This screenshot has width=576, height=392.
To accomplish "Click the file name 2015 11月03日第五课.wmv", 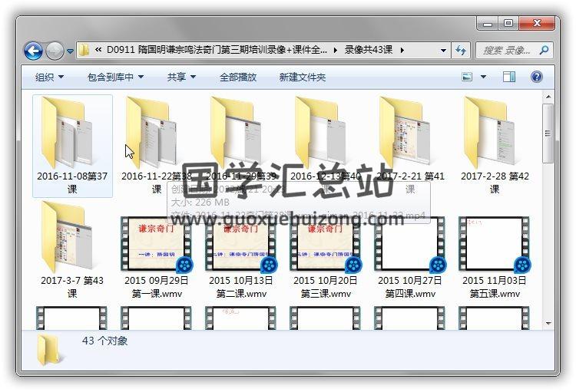I will point(495,287).
